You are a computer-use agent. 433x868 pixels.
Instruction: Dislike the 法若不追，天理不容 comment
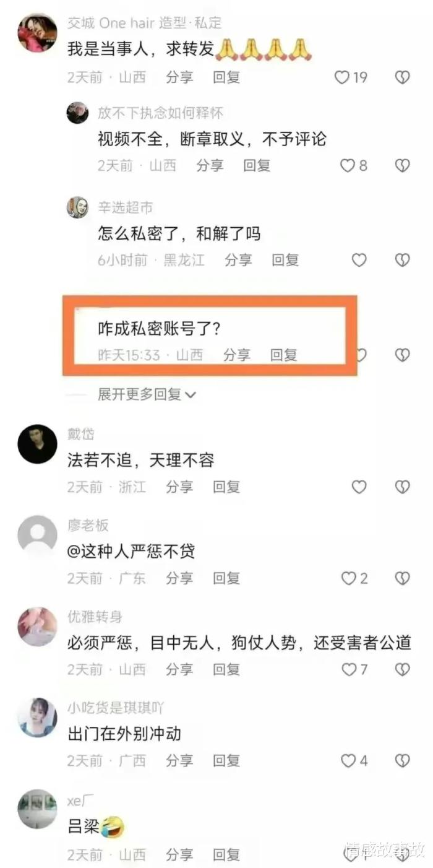[x=403, y=487]
